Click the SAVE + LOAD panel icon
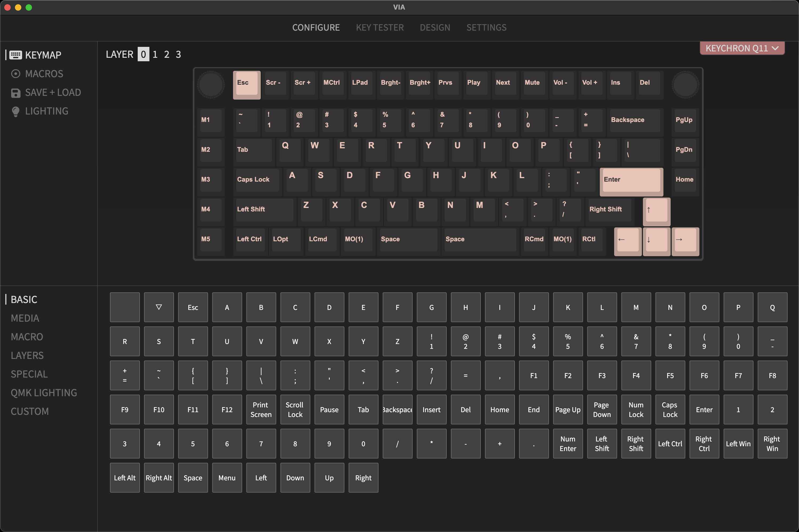 point(15,93)
